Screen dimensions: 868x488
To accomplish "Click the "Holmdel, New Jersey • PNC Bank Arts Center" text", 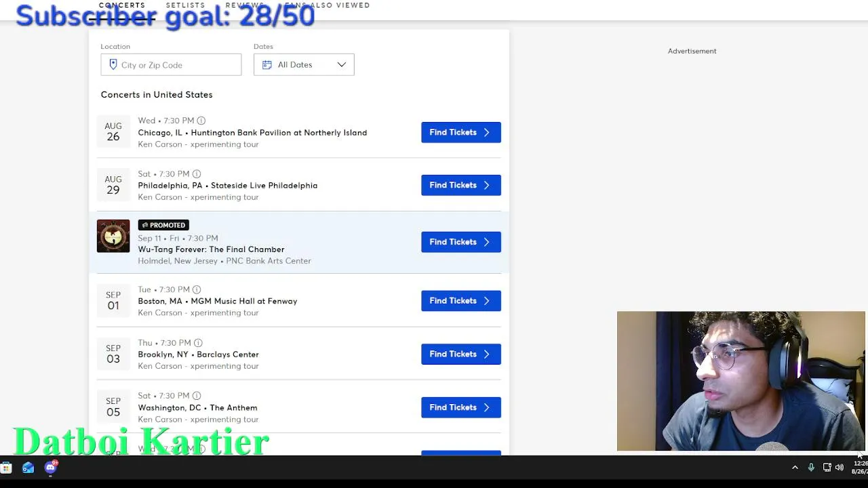I will coord(224,261).
